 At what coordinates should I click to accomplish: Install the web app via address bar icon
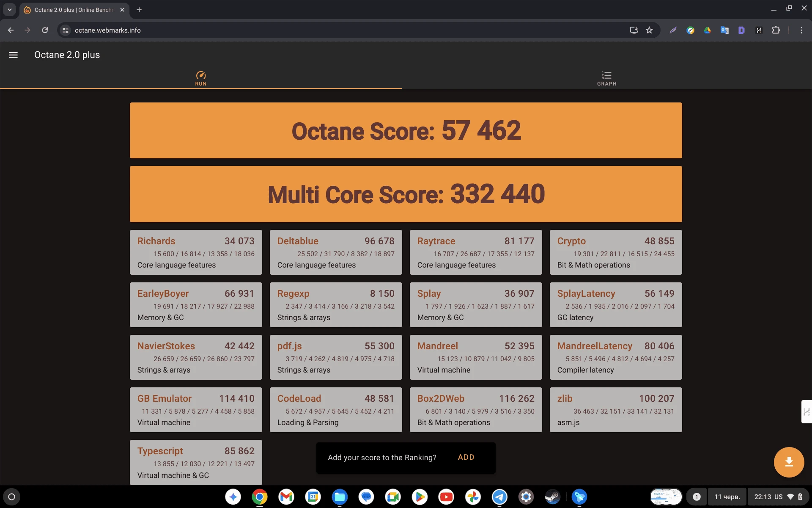click(634, 30)
